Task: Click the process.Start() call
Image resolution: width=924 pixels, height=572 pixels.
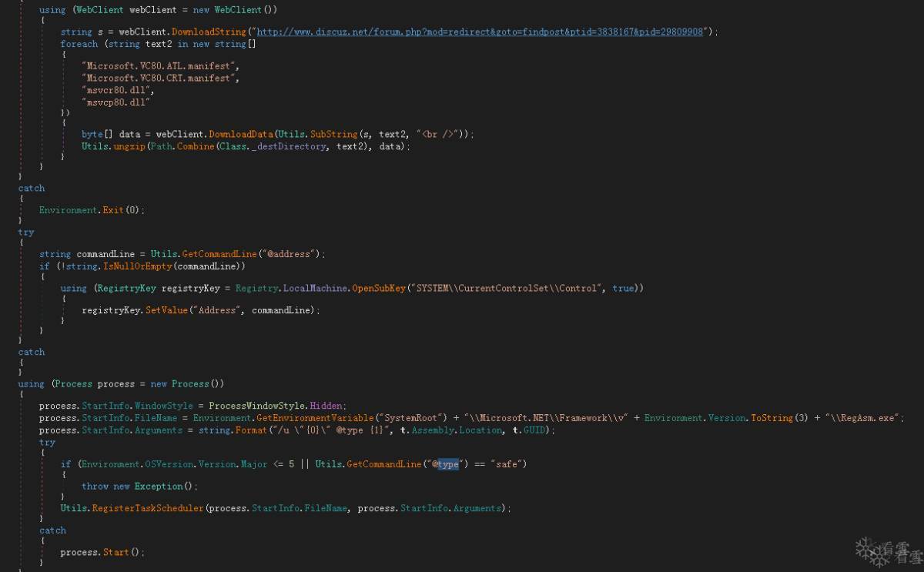Action: 102,553
